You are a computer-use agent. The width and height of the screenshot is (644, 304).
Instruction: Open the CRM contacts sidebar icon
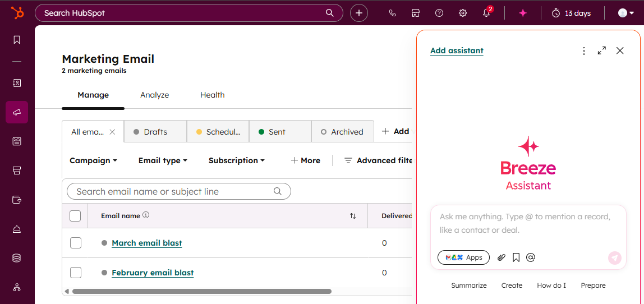17,83
